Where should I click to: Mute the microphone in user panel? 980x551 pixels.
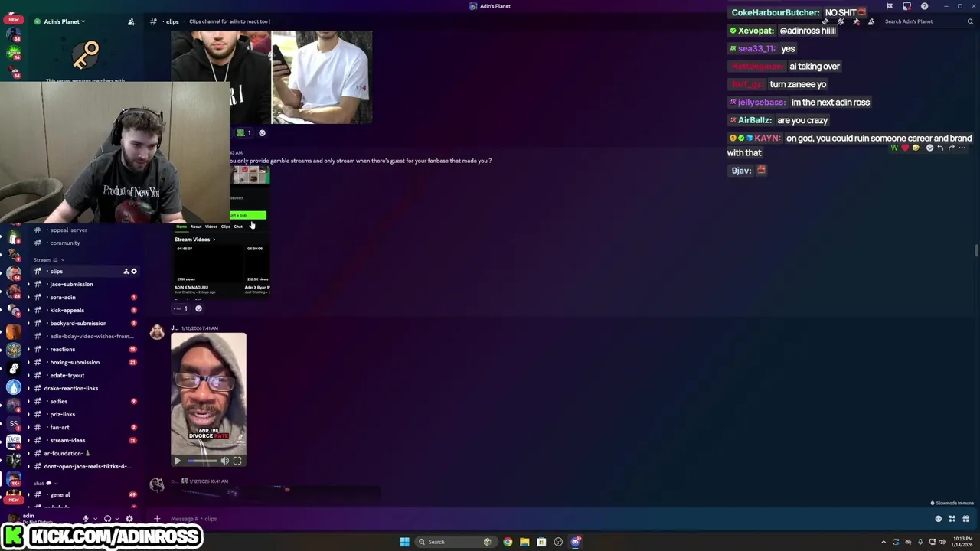85,519
